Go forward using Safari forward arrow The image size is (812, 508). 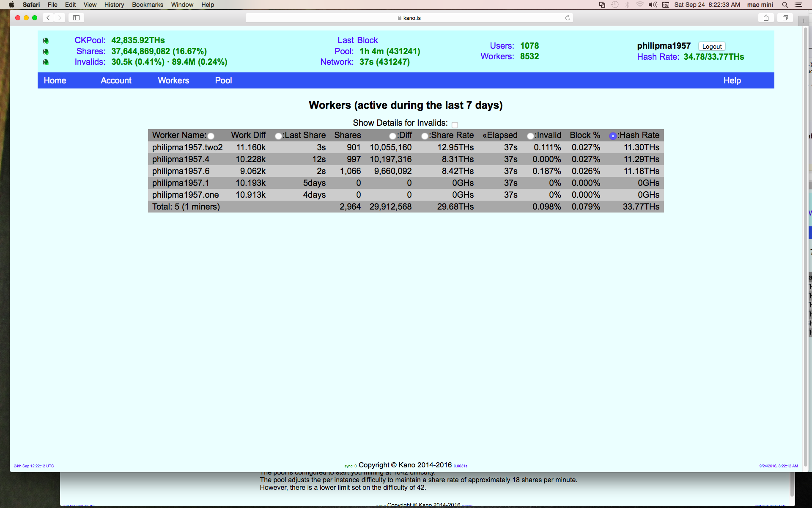(x=60, y=18)
